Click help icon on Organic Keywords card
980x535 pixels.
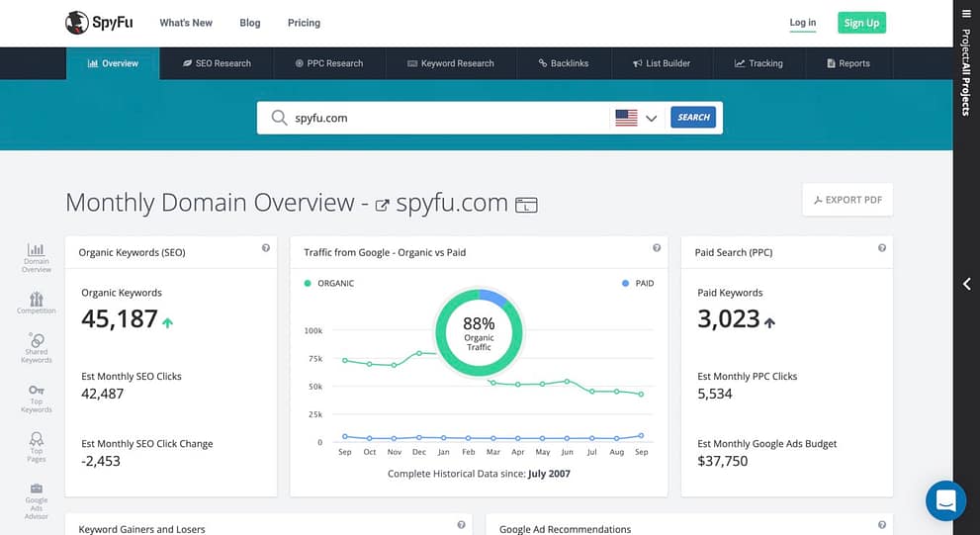[266, 248]
